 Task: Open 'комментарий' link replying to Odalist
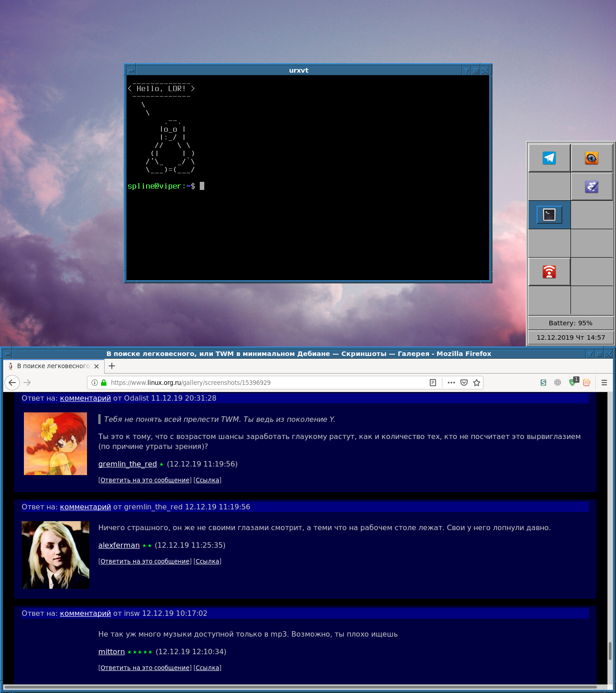click(x=85, y=398)
